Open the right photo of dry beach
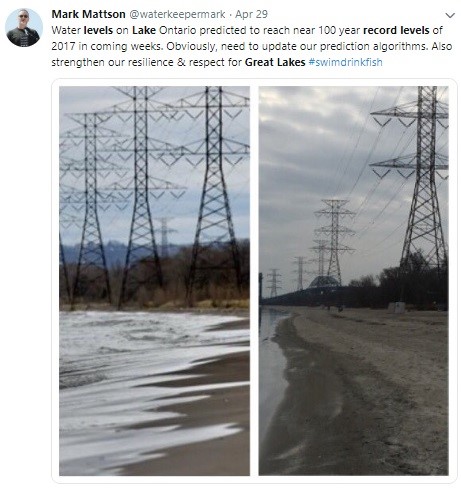Screen dimensions: 461x488 coord(353,281)
